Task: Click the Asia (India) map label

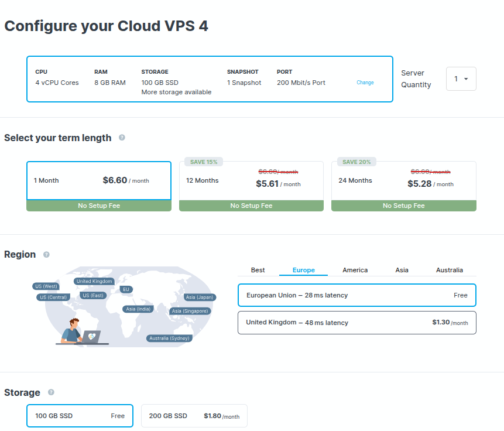Action: click(138, 309)
